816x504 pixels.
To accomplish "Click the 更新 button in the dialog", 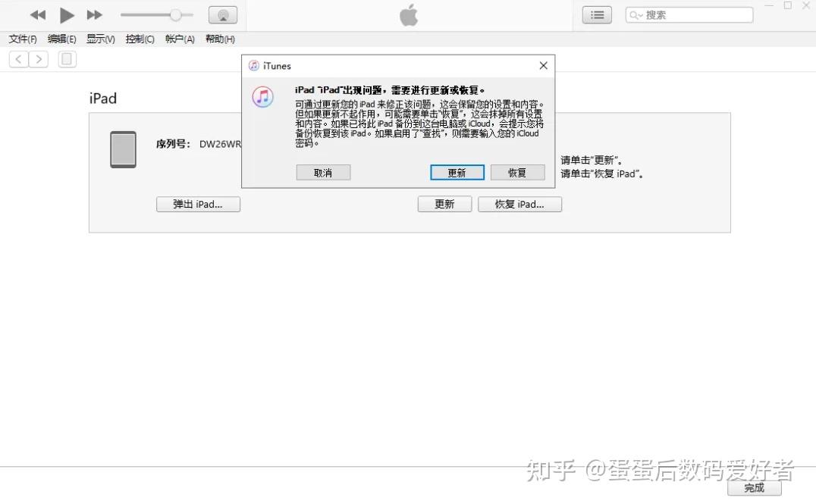I will (x=457, y=172).
